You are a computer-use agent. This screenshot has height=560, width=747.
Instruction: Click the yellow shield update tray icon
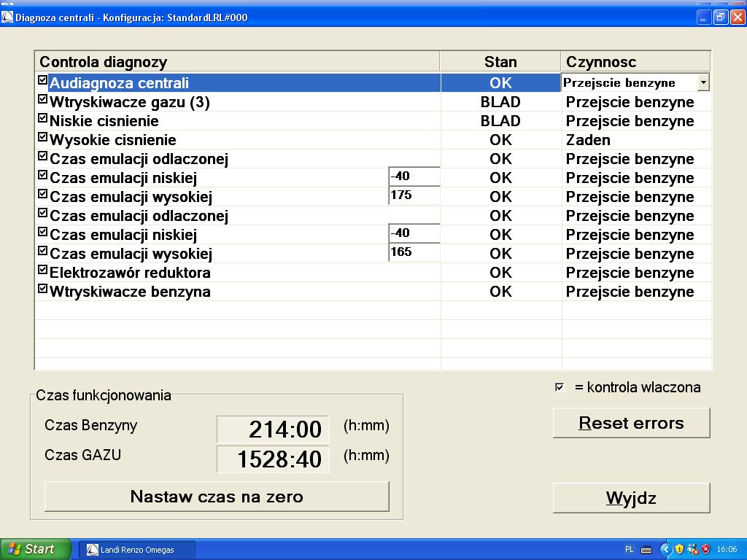pos(679,549)
